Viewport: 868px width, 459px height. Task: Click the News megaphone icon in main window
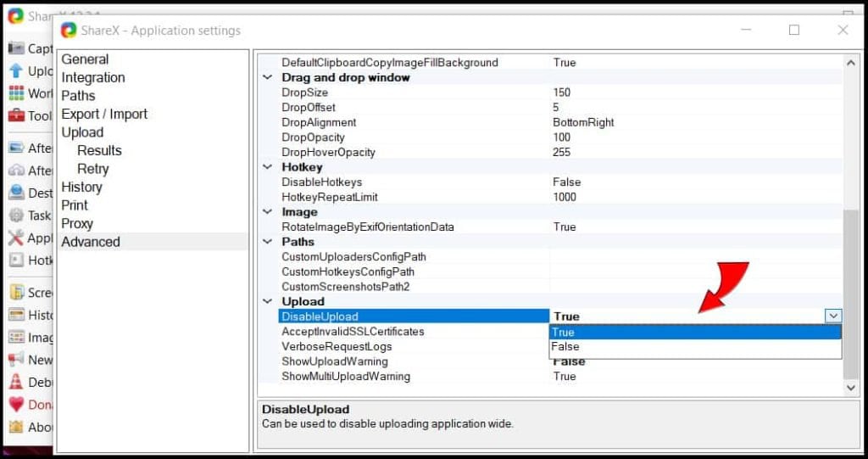point(17,359)
